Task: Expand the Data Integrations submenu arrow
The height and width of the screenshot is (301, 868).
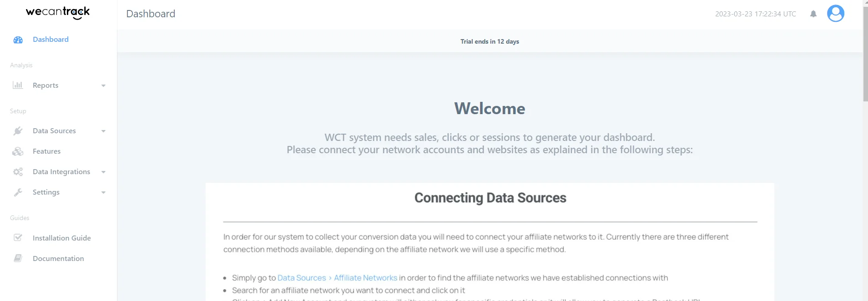Action: pos(103,172)
